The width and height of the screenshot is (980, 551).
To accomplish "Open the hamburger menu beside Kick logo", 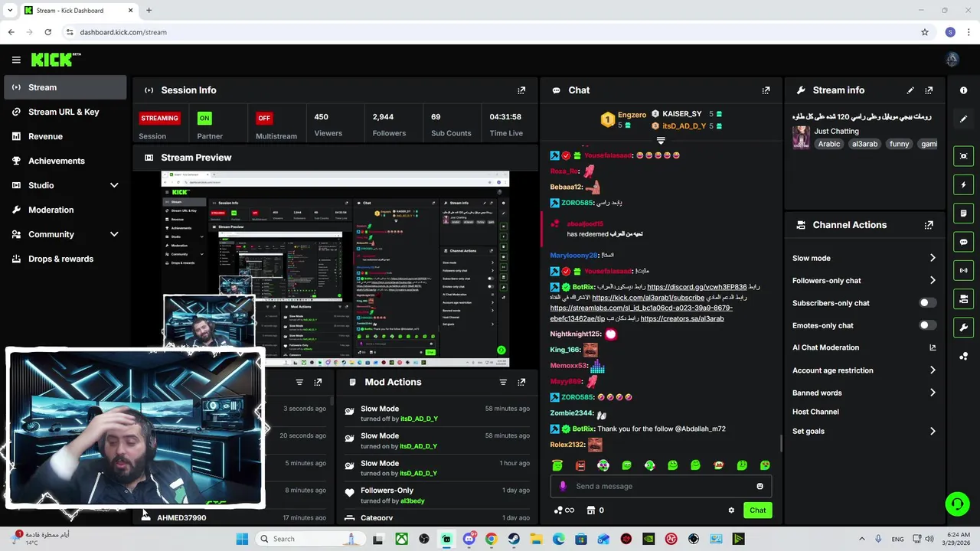I will (x=16, y=60).
